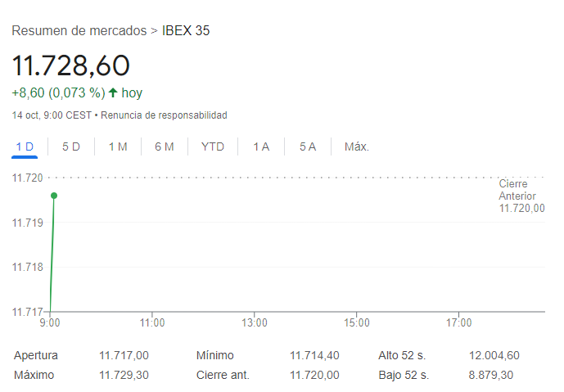The width and height of the screenshot is (564, 392).
Task: Switch to the 1 A range
Action: (x=261, y=146)
